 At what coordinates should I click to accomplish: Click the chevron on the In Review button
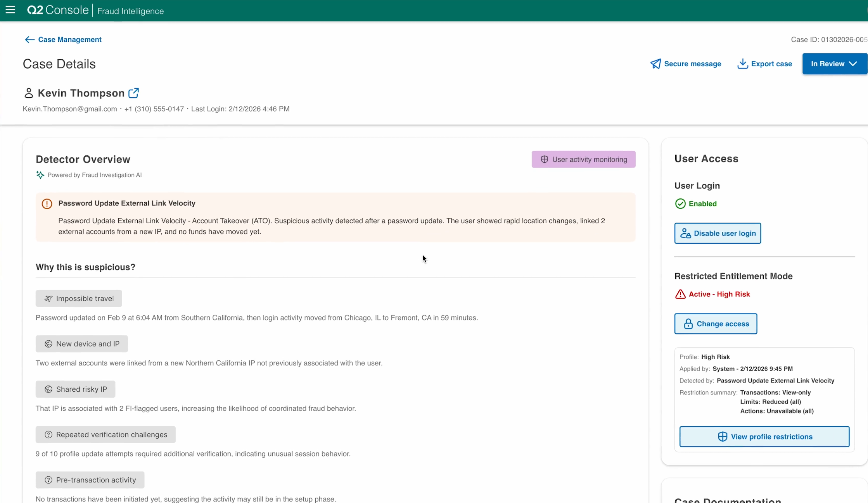click(x=853, y=64)
